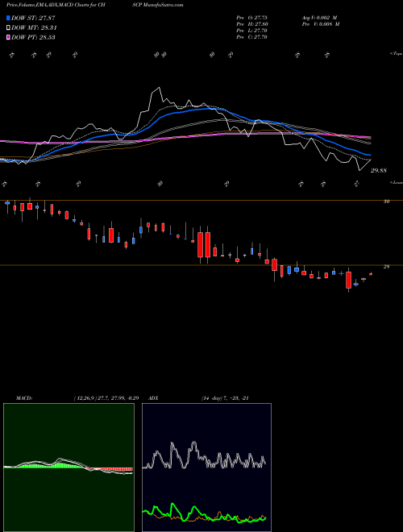This screenshot has height=532, width=403.
Task: Click the 28 price axis label
Action: click(386, 267)
